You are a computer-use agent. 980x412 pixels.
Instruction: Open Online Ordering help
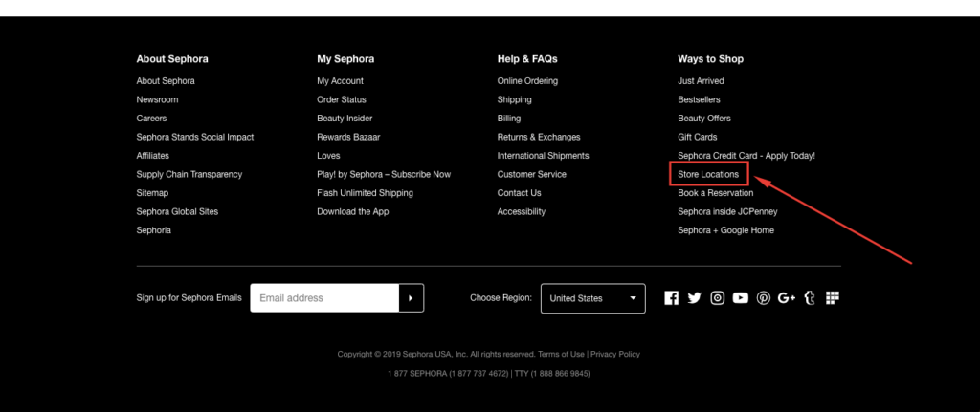(528, 81)
